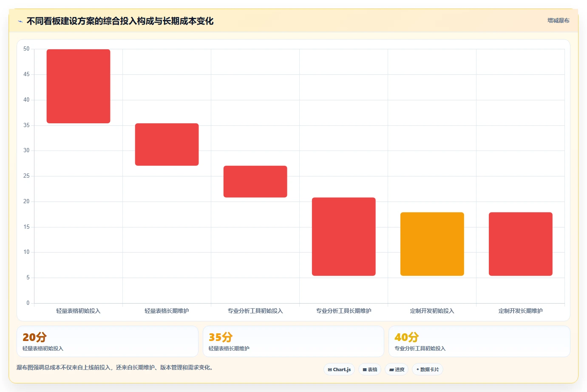Click the y-axis value 25
The image size is (587, 392).
(x=26, y=176)
